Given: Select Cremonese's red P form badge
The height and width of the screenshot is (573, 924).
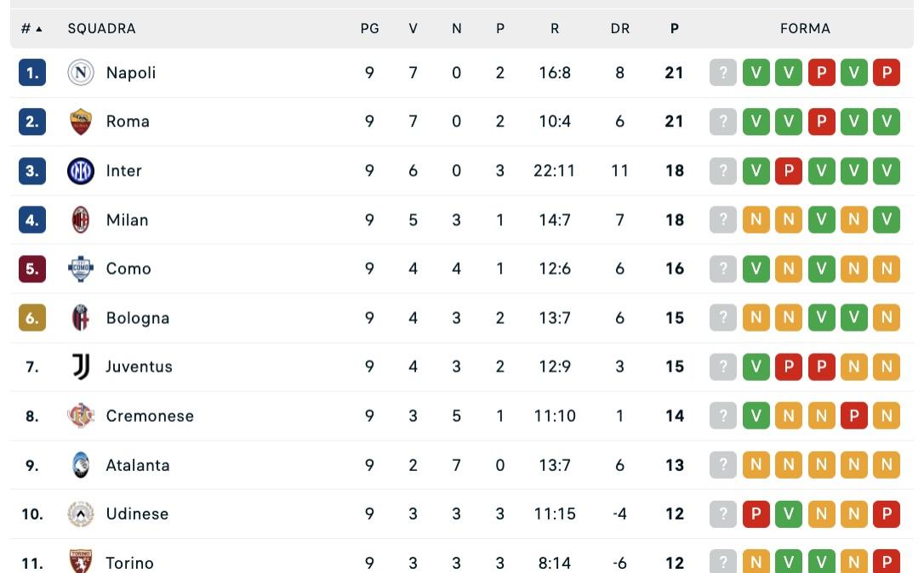Looking at the screenshot, I should pyautogui.click(x=854, y=416).
